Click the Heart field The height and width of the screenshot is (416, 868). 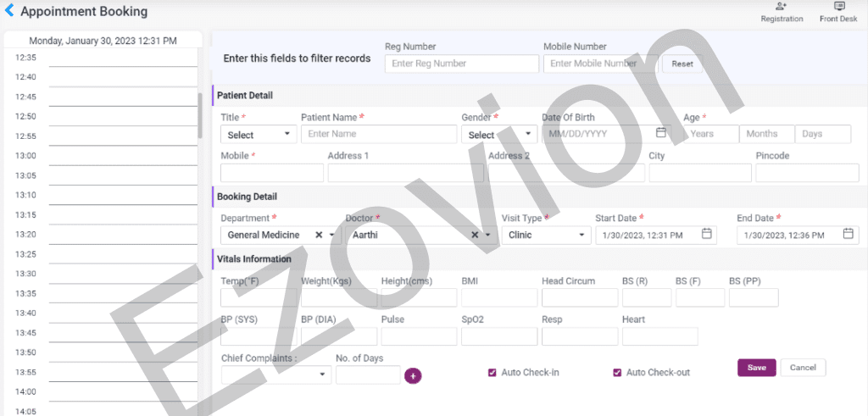pos(659,336)
